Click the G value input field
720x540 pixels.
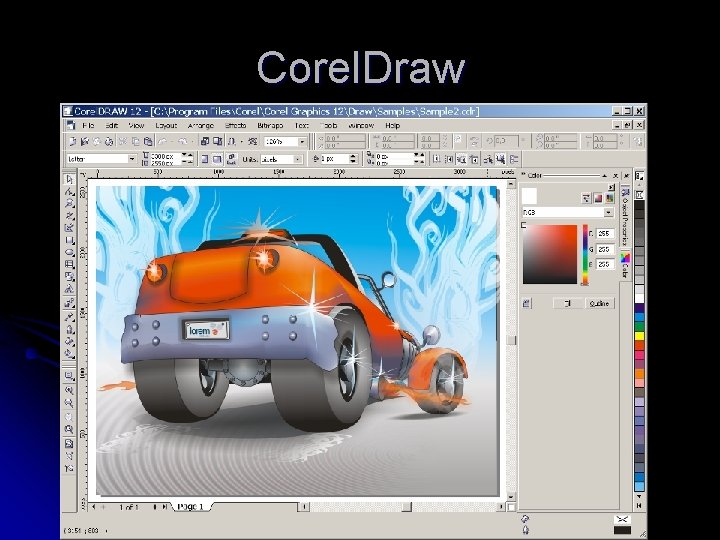605,249
